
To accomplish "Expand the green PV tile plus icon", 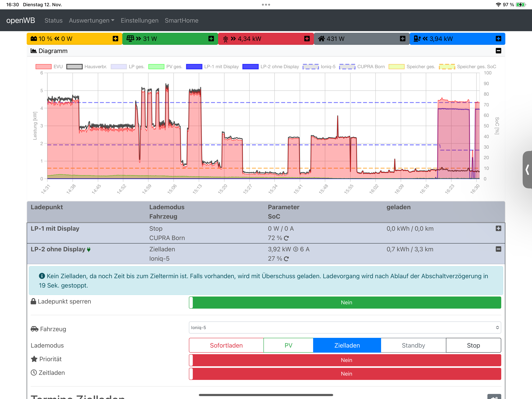I will point(211,39).
